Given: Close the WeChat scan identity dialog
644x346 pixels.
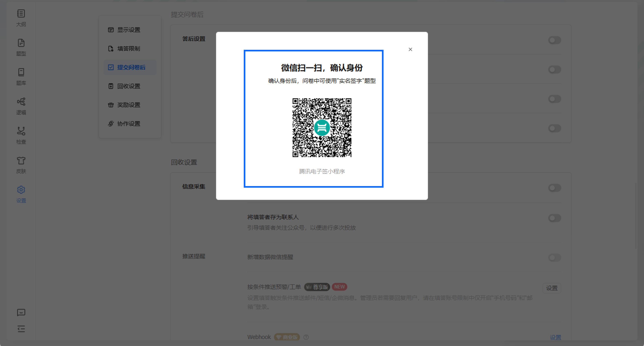Looking at the screenshot, I should tap(410, 49).
